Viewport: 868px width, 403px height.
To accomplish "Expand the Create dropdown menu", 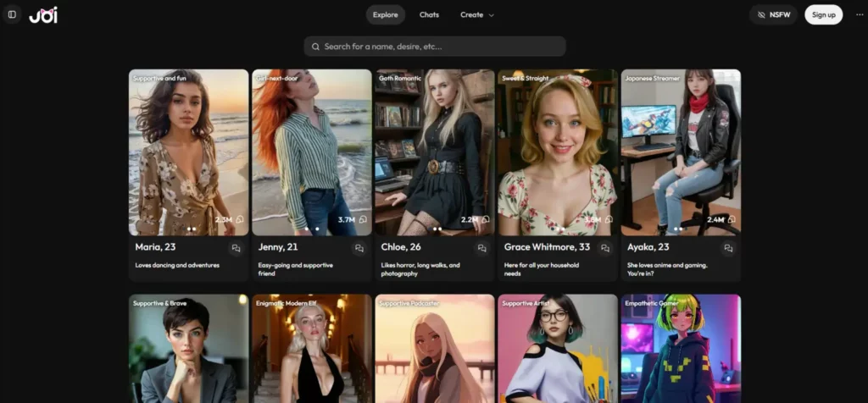I will pyautogui.click(x=477, y=14).
